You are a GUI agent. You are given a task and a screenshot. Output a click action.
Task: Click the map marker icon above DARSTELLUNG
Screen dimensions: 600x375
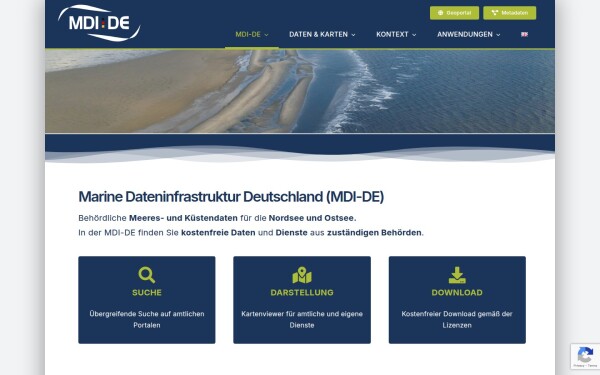302,275
